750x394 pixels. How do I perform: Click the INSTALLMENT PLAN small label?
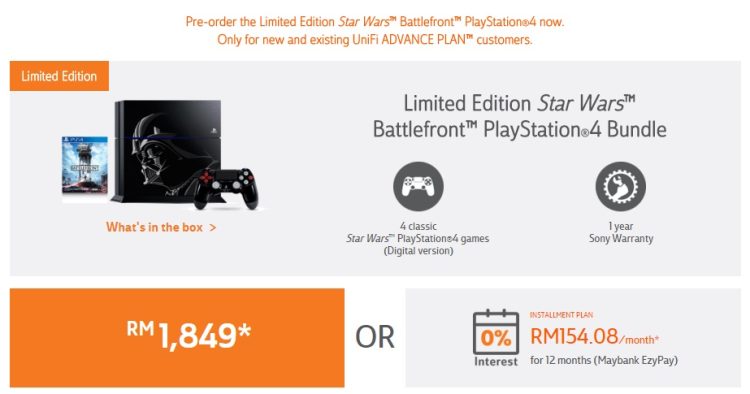click(561, 315)
